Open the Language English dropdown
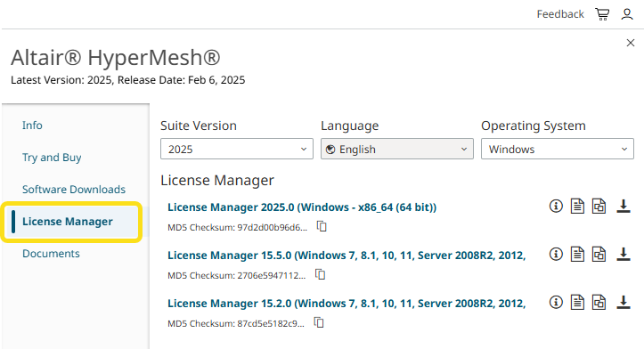The height and width of the screenshot is (349, 644). point(397,149)
